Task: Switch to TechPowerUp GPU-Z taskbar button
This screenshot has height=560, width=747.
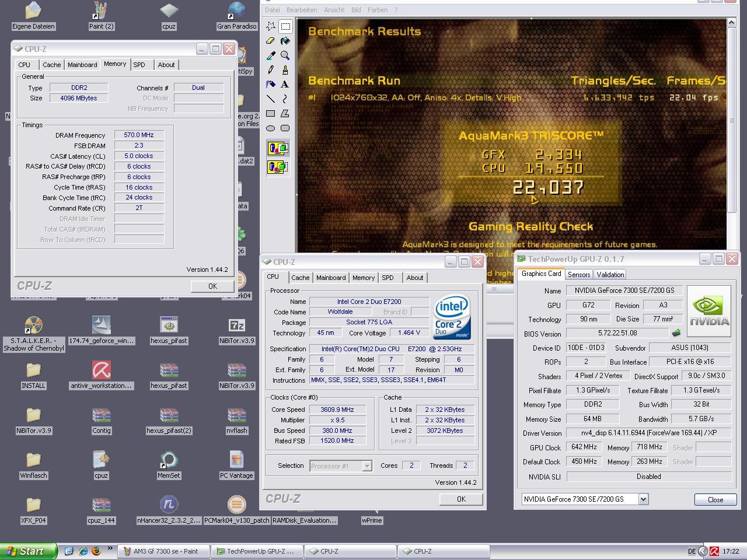Action: pos(258,551)
